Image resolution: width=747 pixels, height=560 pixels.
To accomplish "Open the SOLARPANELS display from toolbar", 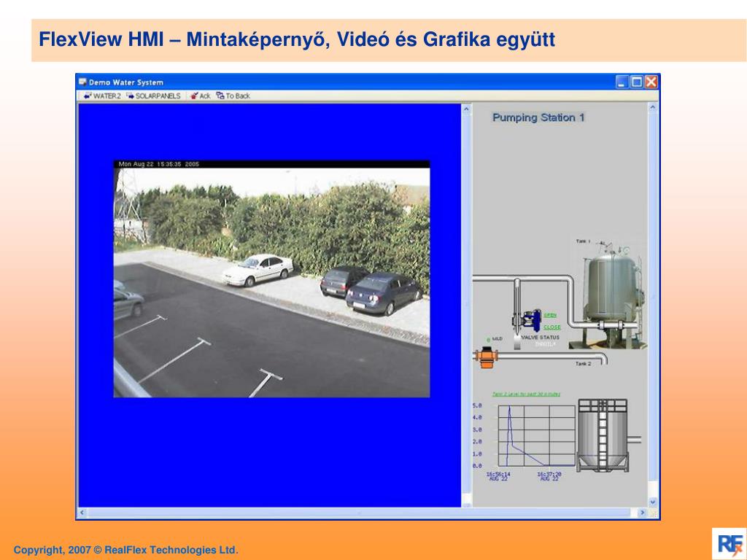I will tap(153, 96).
